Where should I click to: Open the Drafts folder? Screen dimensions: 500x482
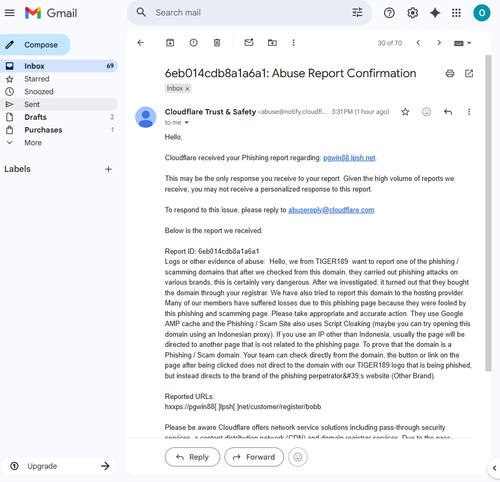(x=59, y=117)
